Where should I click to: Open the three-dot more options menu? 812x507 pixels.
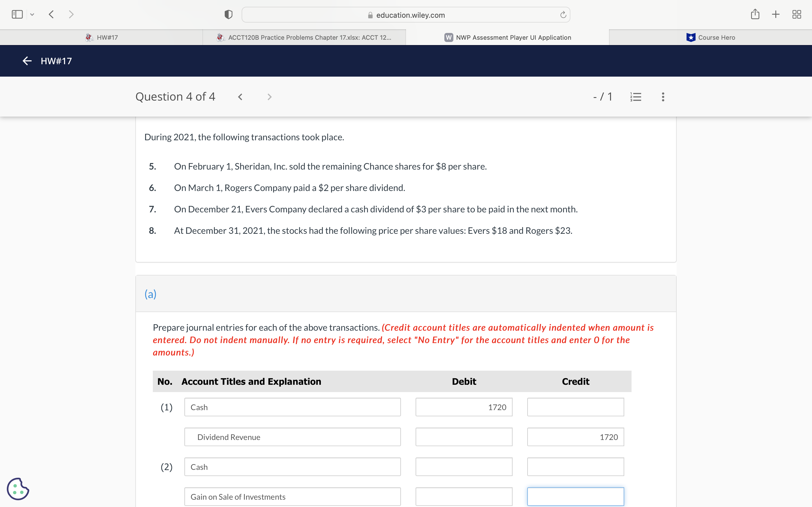[663, 97]
